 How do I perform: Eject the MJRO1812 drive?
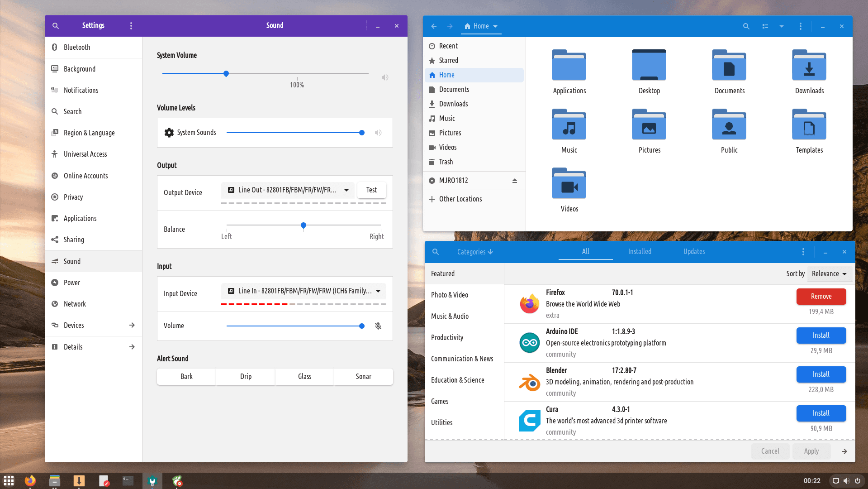[x=514, y=181]
